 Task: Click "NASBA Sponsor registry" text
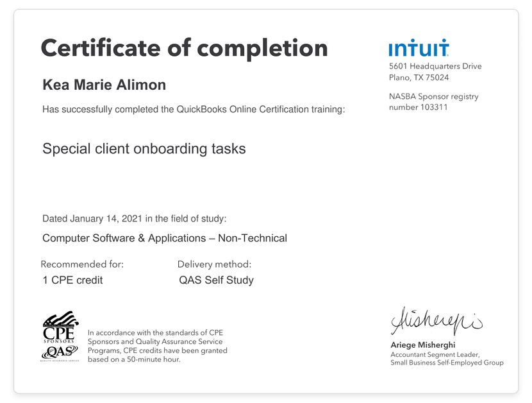(433, 96)
